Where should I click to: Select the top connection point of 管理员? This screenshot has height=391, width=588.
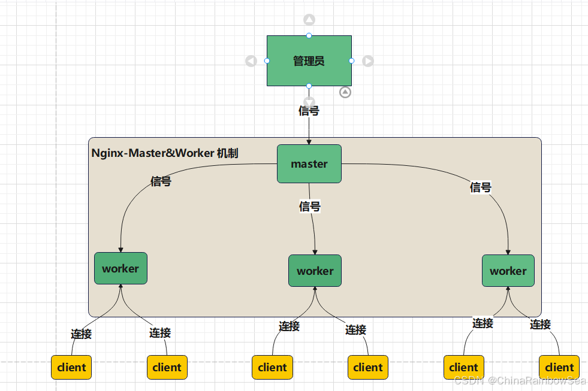pyautogui.click(x=309, y=35)
